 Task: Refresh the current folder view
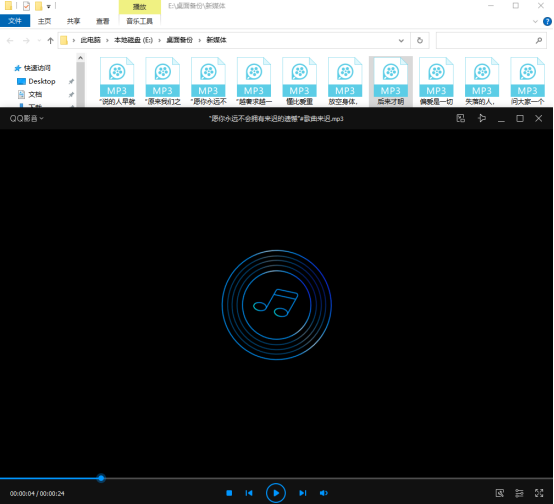point(420,40)
